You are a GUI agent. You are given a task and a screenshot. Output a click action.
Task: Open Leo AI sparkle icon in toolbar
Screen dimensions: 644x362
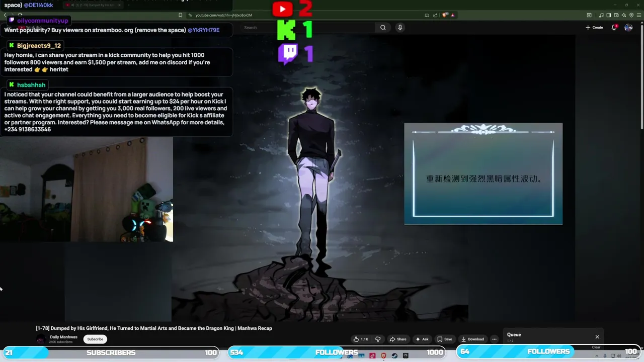point(624,15)
